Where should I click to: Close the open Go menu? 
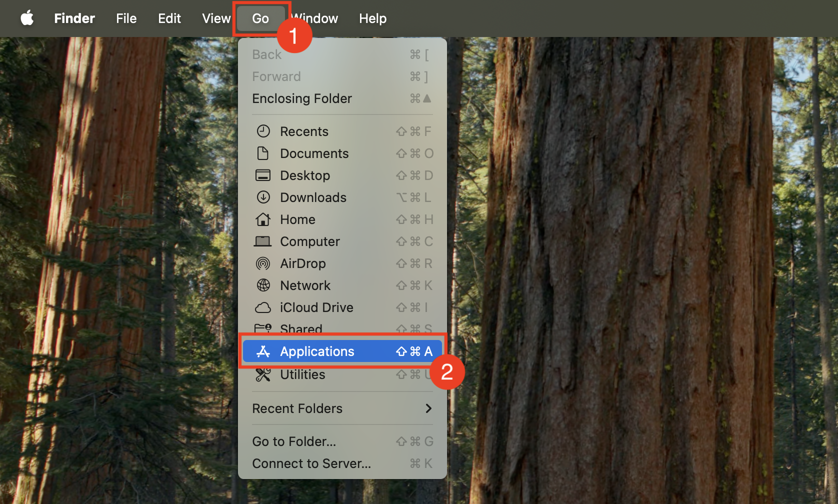260,18
